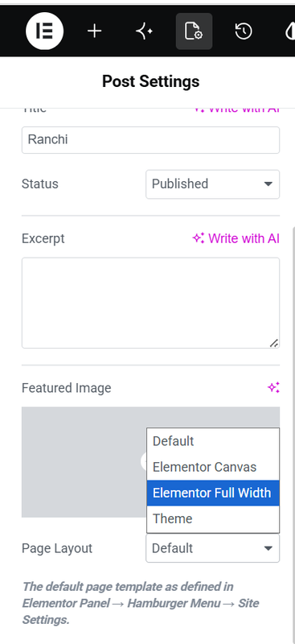
Task: Open the History clock icon
Action: [x=244, y=31]
